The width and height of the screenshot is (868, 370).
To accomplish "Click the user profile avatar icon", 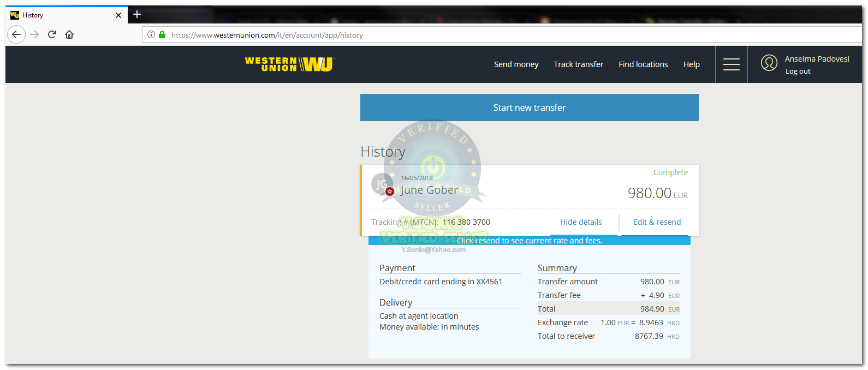I will (769, 63).
